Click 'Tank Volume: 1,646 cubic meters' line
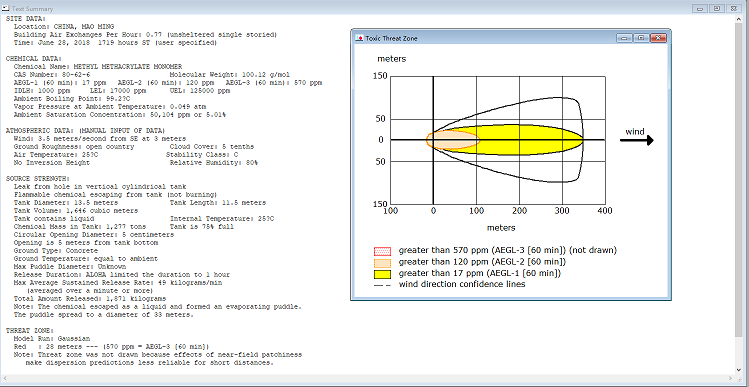The image size is (749, 387). click(76, 211)
